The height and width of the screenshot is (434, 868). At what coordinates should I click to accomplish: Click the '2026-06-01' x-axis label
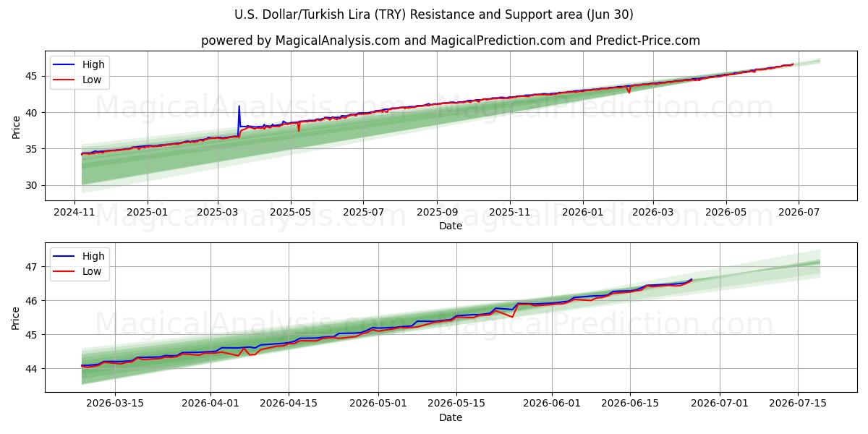[x=551, y=404]
